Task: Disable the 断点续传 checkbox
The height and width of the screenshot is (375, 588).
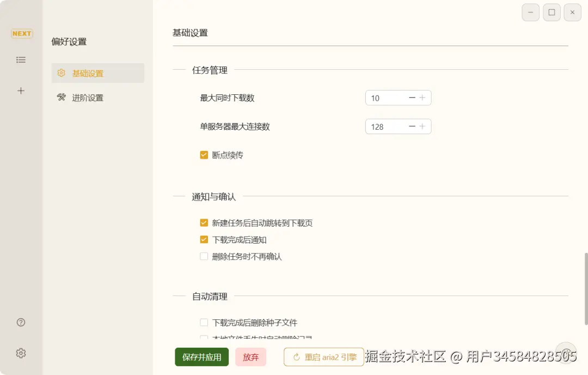Action: point(204,155)
